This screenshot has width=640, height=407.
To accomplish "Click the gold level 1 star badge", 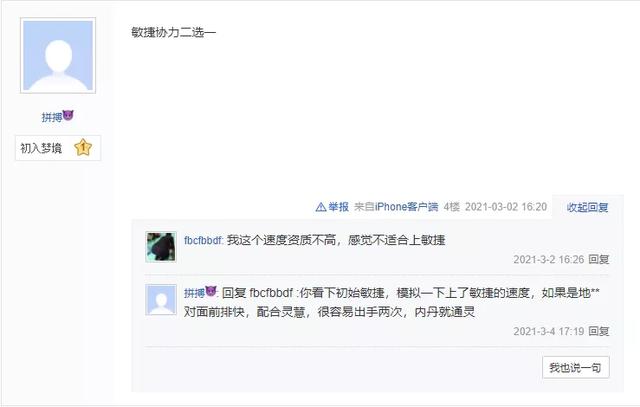I will point(83,147).
